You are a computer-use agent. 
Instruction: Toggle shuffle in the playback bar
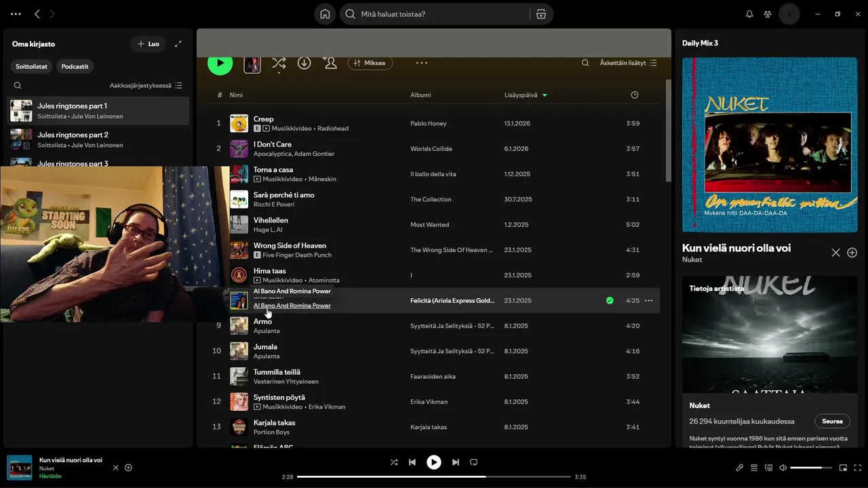click(394, 462)
